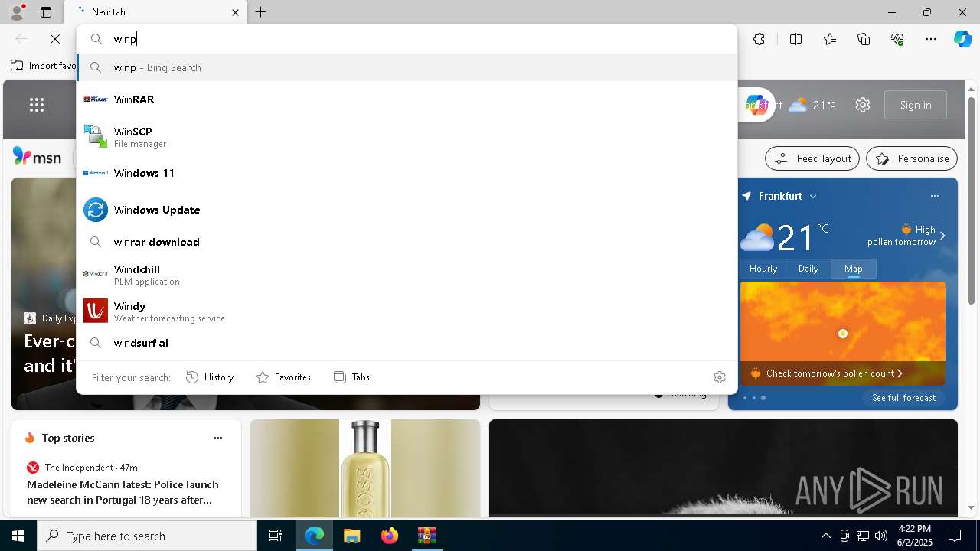Open File Explorer from taskbar
The width and height of the screenshot is (980, 551).
pos(351,536)
